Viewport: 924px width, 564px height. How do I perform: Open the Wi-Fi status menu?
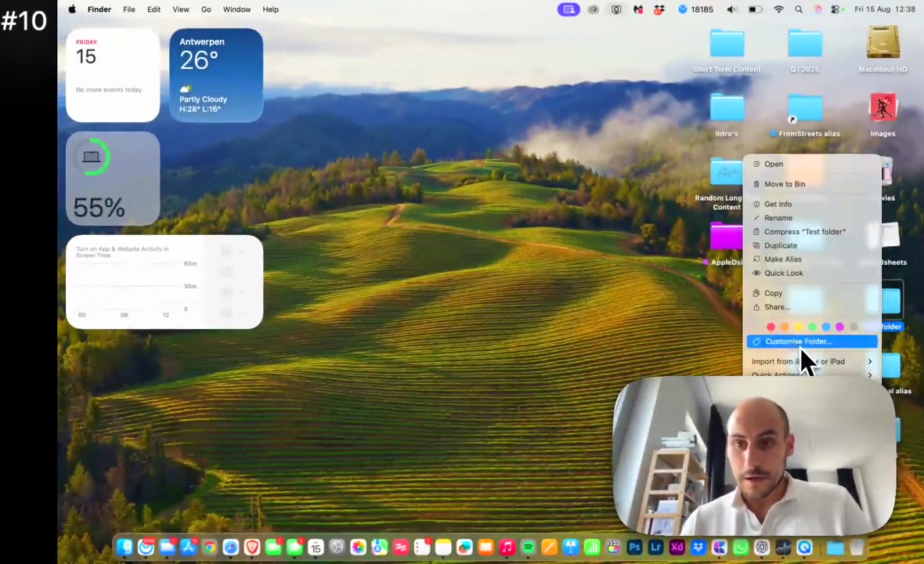778,9
